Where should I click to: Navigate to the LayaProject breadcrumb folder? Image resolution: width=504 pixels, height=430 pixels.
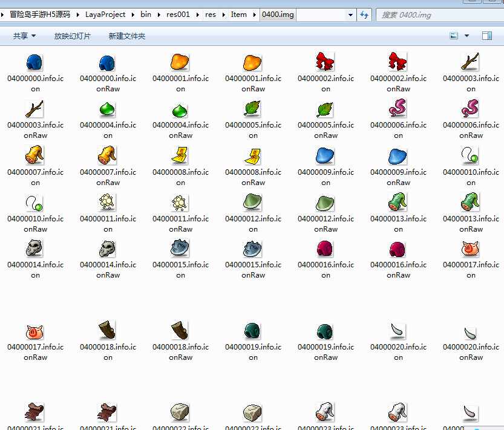point(105,15)
